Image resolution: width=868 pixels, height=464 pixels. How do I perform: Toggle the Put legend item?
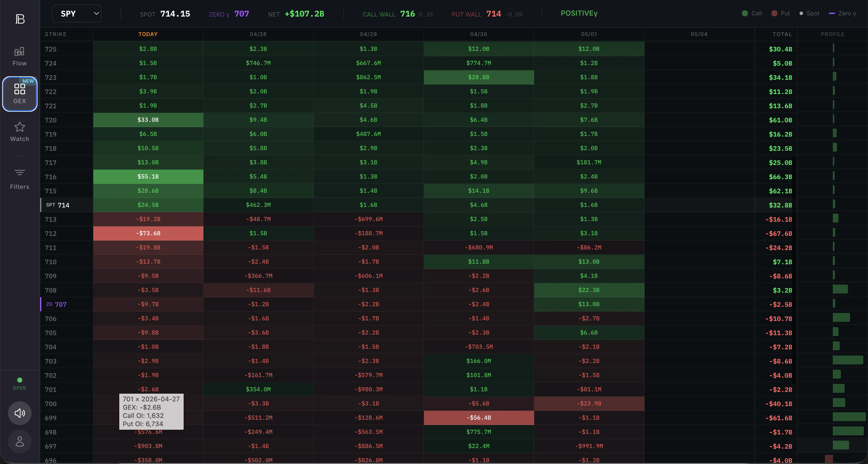tap(781, 14)
